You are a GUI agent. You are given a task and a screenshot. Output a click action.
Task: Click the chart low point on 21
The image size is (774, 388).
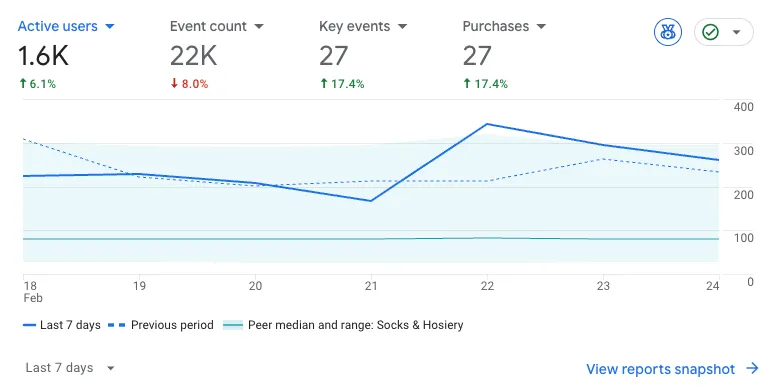(371, 201)
